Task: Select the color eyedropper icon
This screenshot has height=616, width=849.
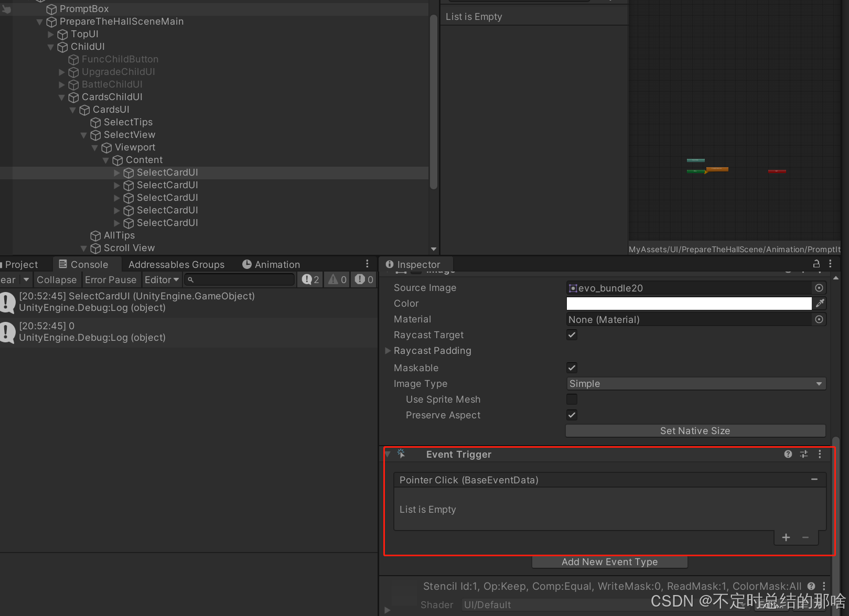Action: point(820,303)
